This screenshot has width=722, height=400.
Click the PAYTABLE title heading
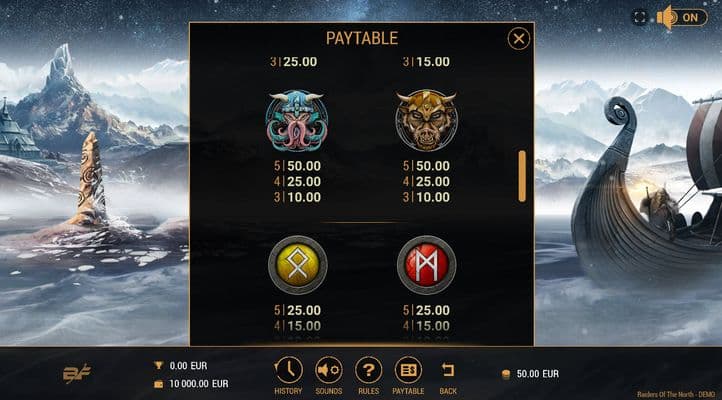point(362,38)
